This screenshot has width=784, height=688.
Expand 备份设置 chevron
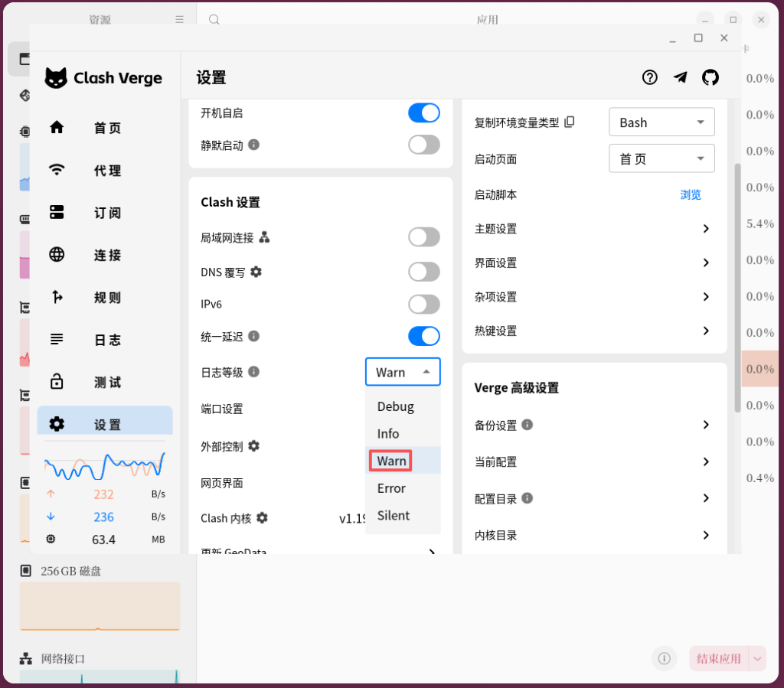click(x=705, y=425)
